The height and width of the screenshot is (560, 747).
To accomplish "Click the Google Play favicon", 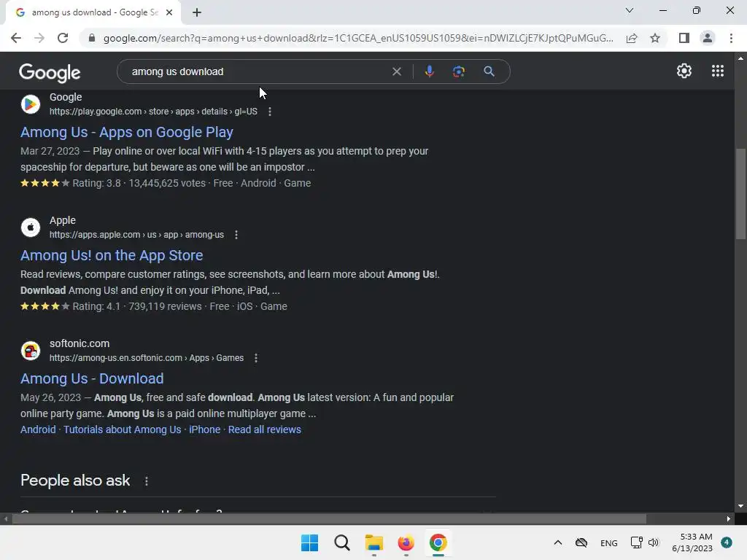I will tap(31, 104).
